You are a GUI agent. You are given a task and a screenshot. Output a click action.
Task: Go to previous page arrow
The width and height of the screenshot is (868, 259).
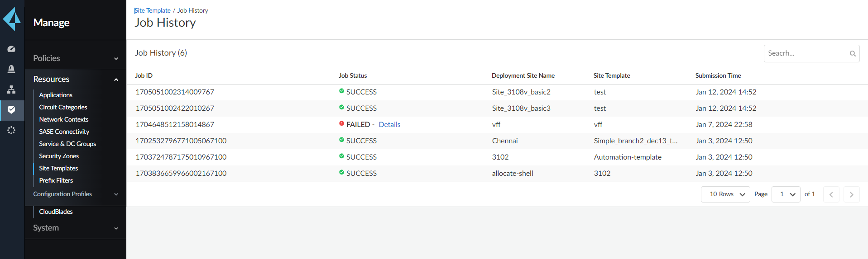(831, 194)
